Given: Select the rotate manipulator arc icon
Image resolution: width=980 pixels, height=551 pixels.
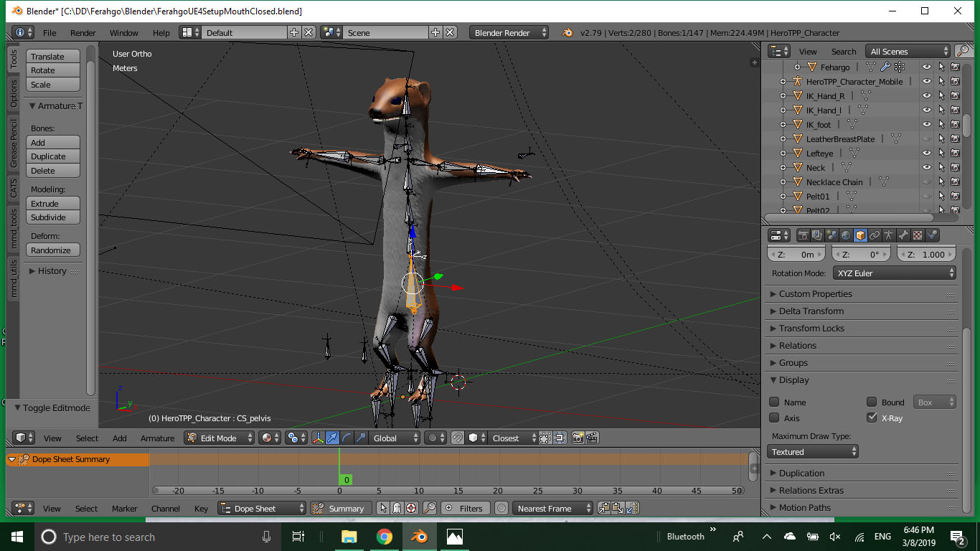Looking at the screenshot, I should pyautogui.click(x=347, y=438).
